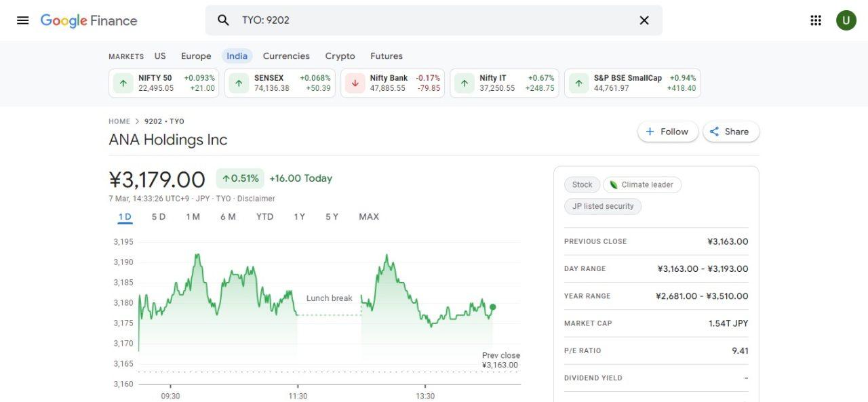Select the US markets tab
The height and width of the screenshot is (402, 868).
pyautogui.click(x=160, y=56)
